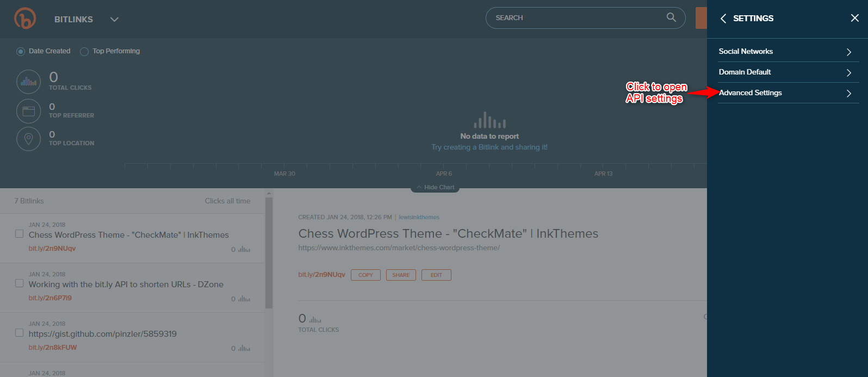Click 'Try creating a Bitlink' message
The width and height of the screenshot is (868, 377).
tap(489, 147)
